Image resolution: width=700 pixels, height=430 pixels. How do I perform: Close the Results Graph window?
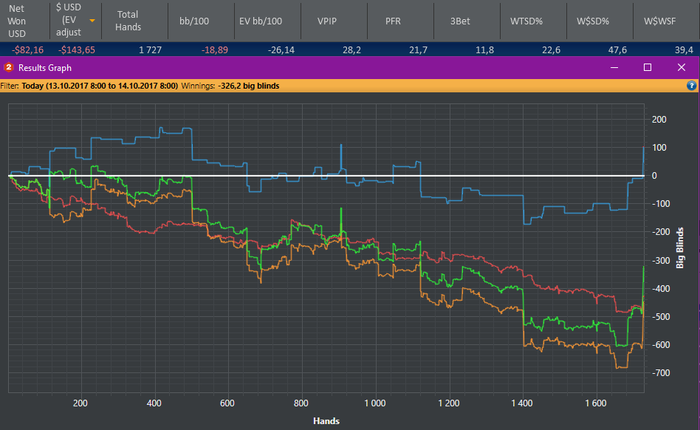click(681, 67)
